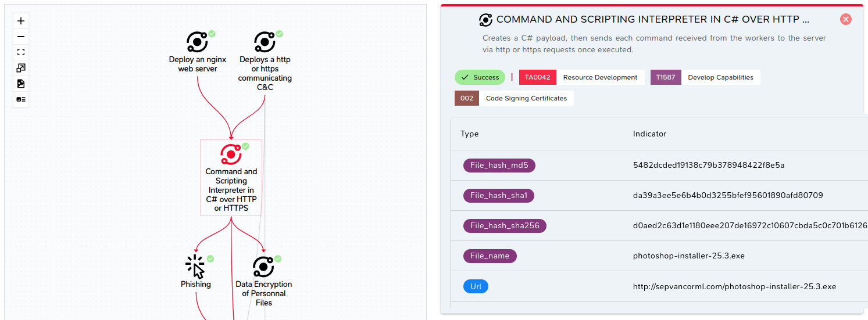868x320 pixels.
Task: Click the Develop Capabilities label
Action: pyautogui.click(x=720, y=77)
